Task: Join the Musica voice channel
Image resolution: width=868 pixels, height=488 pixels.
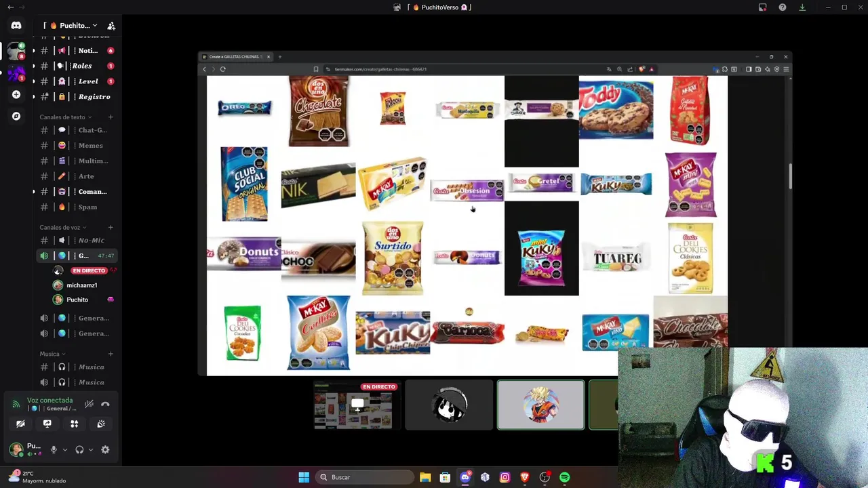Action: click(76, 382)
